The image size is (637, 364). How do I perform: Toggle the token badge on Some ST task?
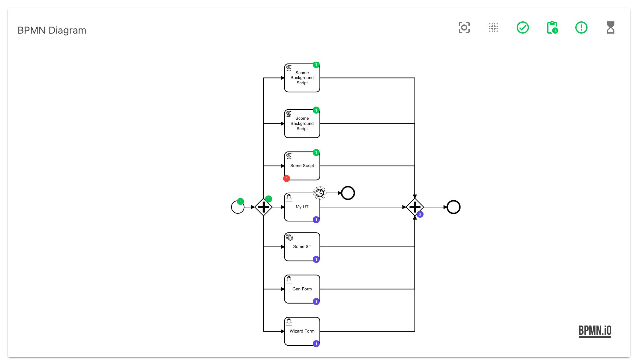click(x=316, y=260)
